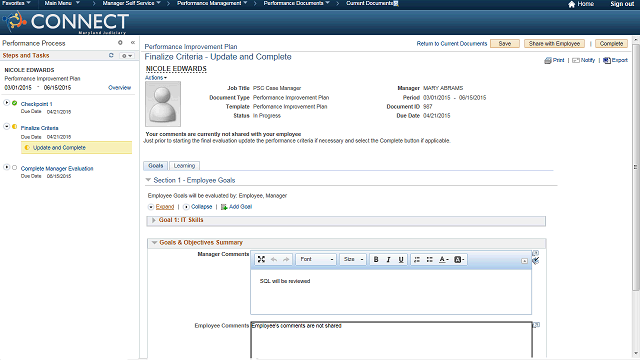Open Steps and Tasks options dropdown
The height and width of the screenshot is (360, 640).
(x=127, y=56)
